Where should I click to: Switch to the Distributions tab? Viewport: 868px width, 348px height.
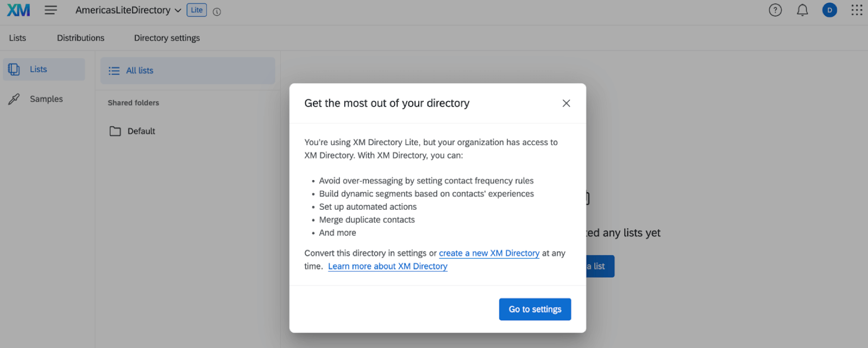81,38
